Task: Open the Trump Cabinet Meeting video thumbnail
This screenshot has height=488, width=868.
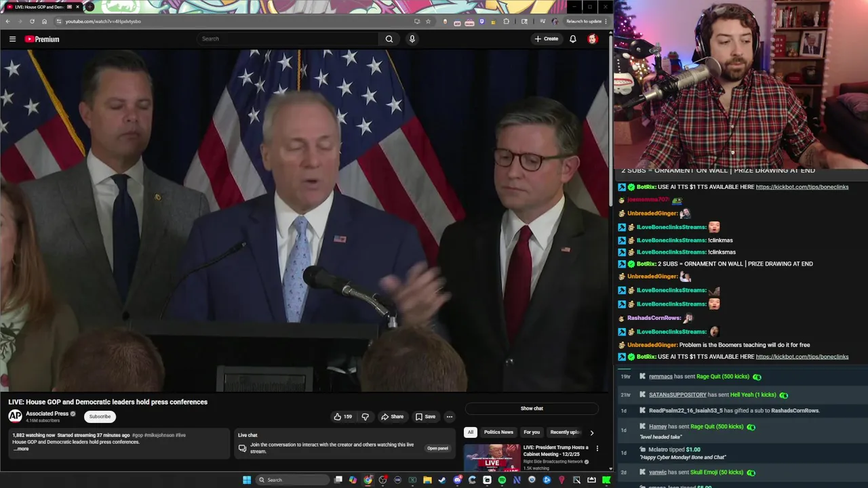Action: 492,457
